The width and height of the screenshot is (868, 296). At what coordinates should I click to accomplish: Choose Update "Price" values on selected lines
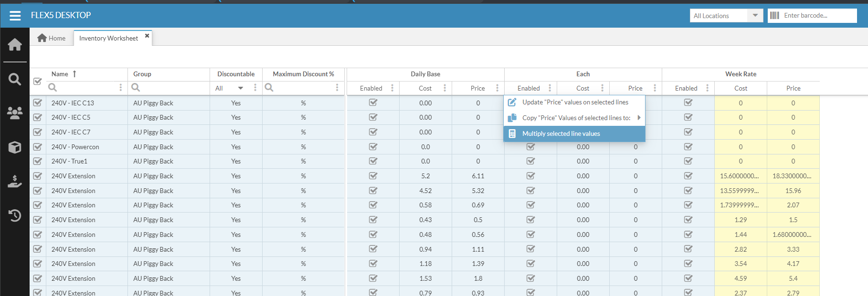click(x=575, y=102)
